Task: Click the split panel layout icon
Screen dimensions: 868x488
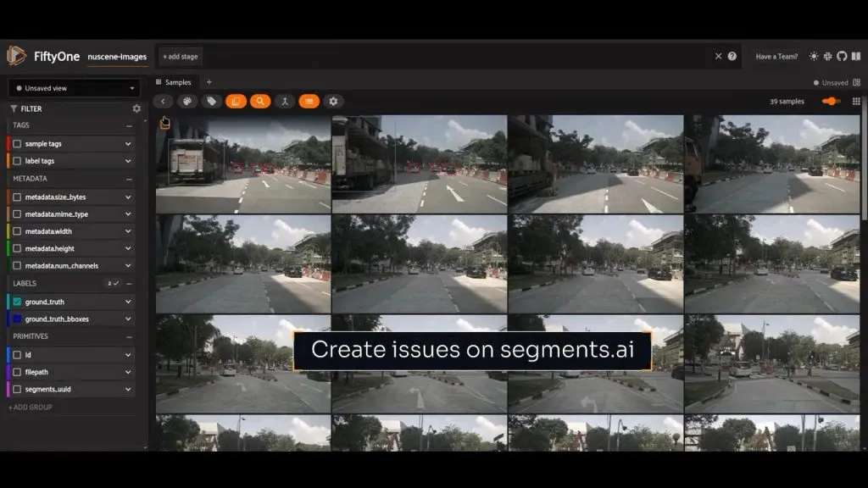Action: (856, 82)
